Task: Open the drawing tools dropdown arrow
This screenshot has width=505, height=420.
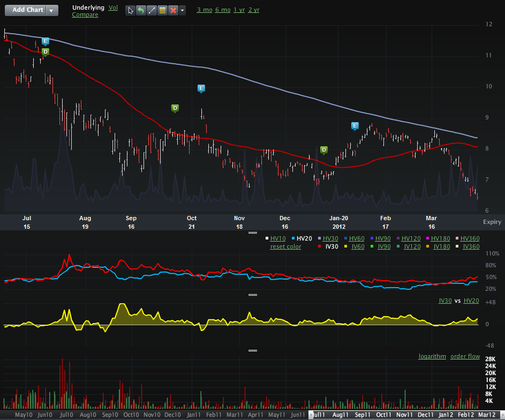Action: 182,10
